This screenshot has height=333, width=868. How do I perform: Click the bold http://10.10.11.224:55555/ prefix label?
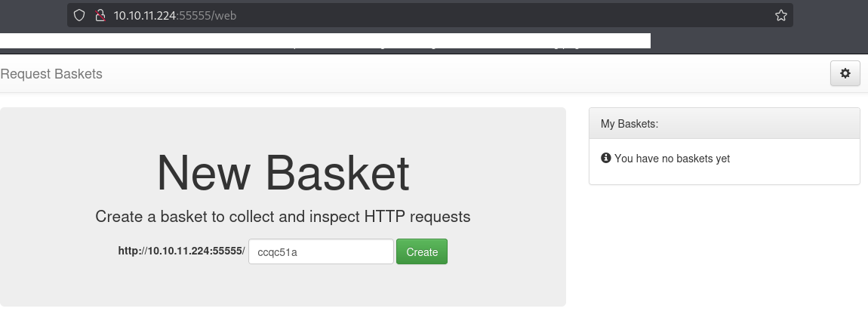[181, 251]
